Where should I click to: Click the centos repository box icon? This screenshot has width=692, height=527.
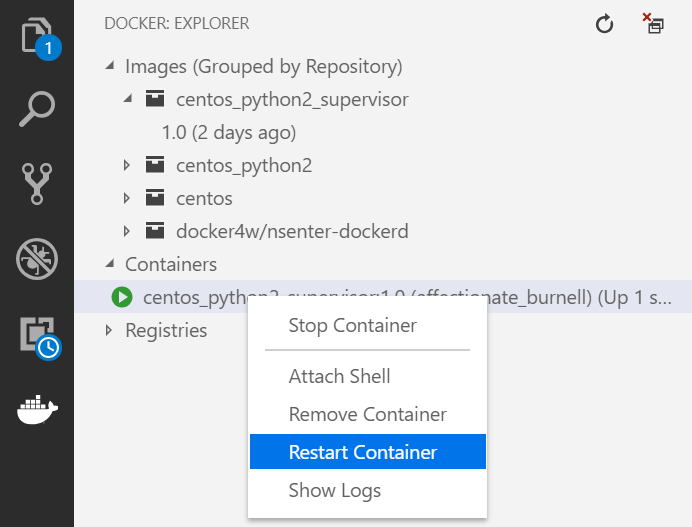[155, 198]
